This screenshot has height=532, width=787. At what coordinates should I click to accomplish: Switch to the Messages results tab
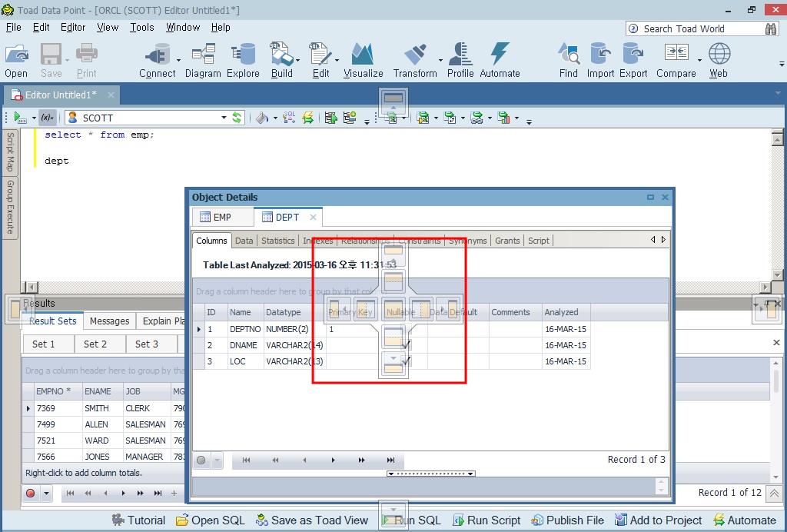[109, 321]
